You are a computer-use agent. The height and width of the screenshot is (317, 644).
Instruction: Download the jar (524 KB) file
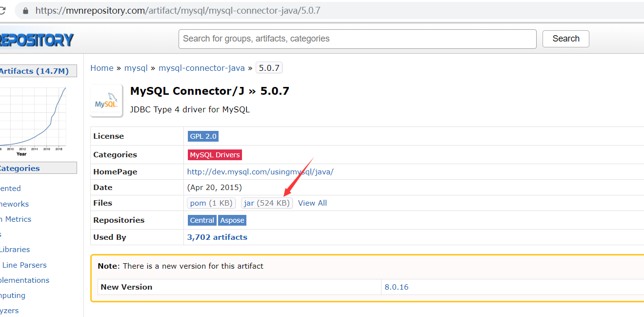pyautogui.click(x=267, y=203)
